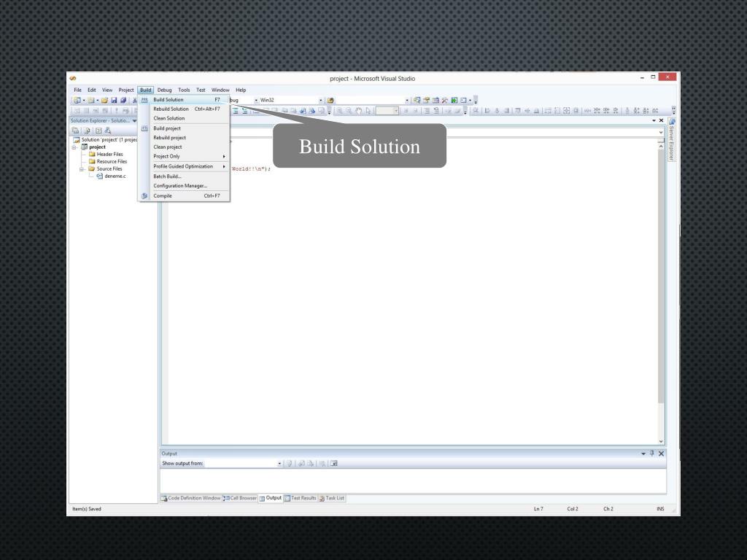
Task: Open the Object Browser toolbar icon
Action: [x=436, y=101]
